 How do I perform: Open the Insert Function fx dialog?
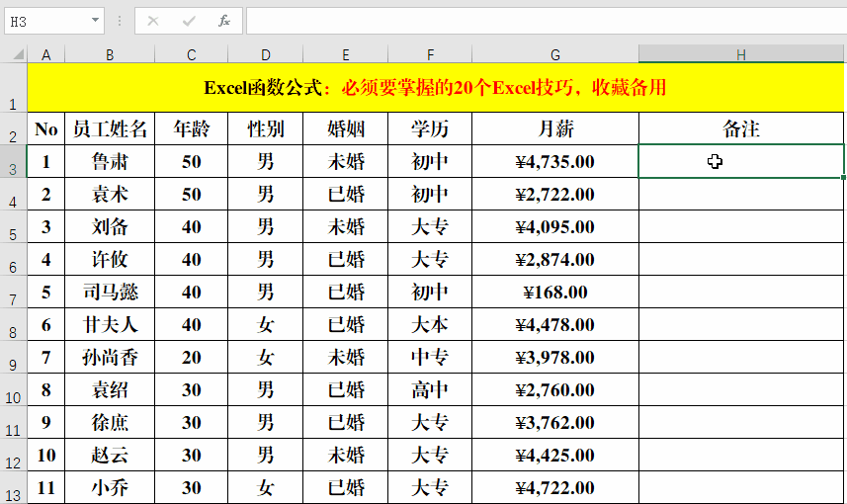coord(224,21)
